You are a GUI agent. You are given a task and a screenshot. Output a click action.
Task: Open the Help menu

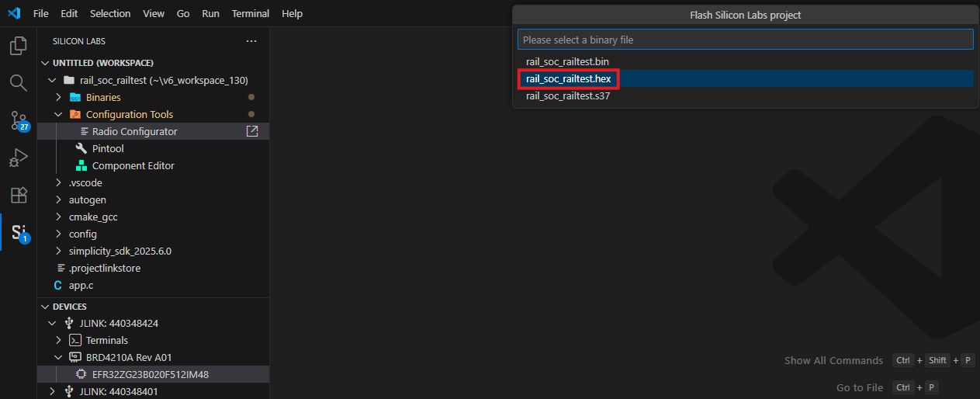click(x=293, y=13)
